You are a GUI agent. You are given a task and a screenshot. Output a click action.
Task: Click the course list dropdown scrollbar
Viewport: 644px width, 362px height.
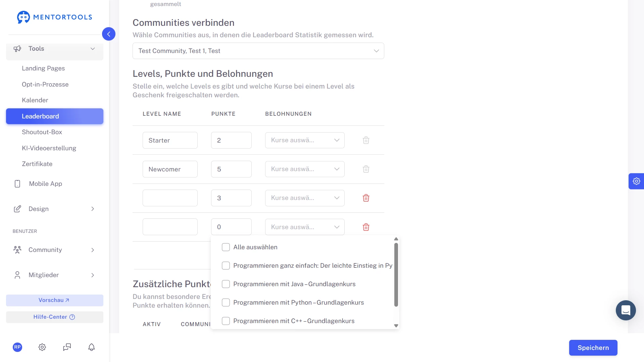396,275
